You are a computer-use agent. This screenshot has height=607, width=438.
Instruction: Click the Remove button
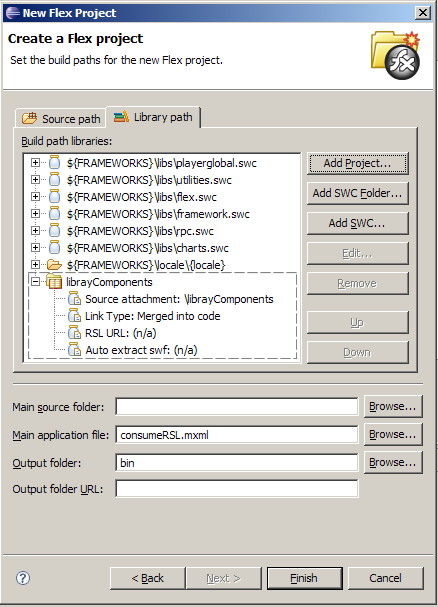(357, 283)
